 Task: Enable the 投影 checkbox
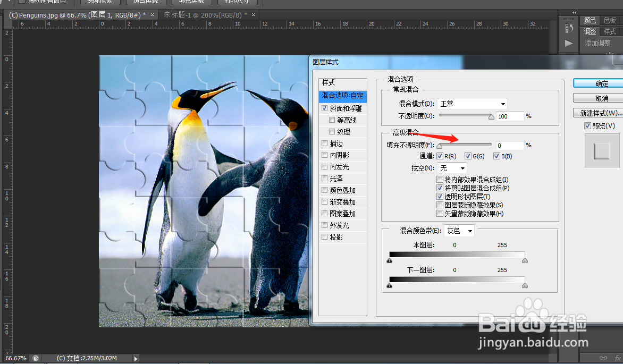[325, 236]
